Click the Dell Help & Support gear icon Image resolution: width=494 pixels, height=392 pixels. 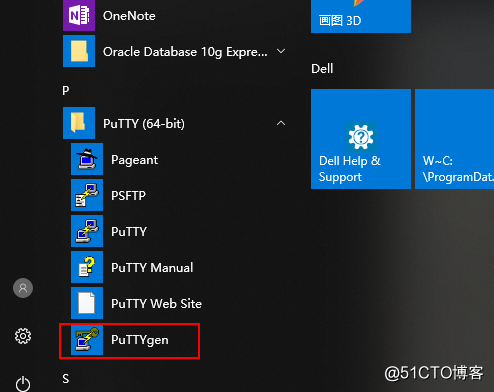click(361, 137)
